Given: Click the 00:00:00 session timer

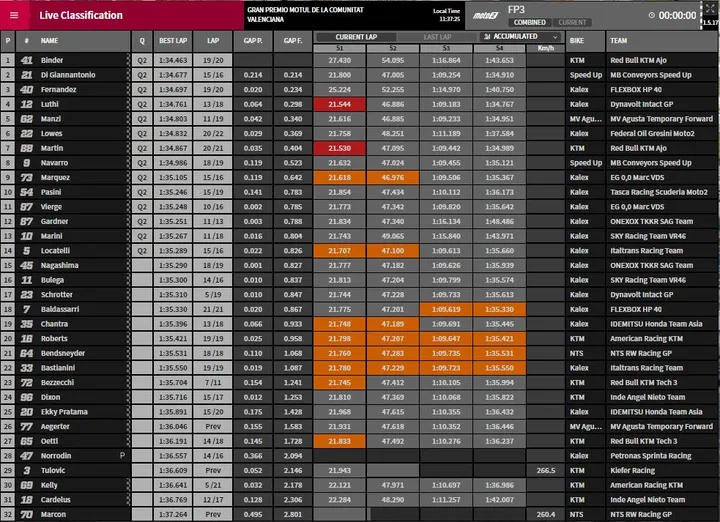Looking at the screenshot, I should coord(677,16).
